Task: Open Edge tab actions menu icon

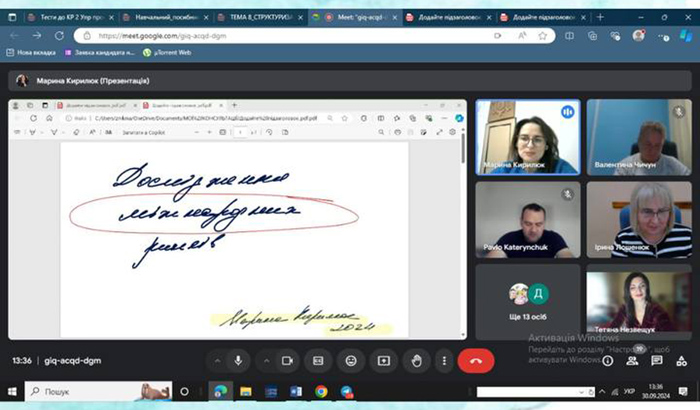Action: 12,17
